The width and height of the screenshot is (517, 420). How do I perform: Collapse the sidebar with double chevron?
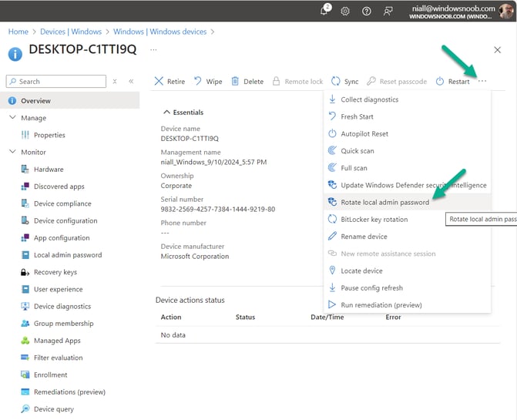click(131, 81)
